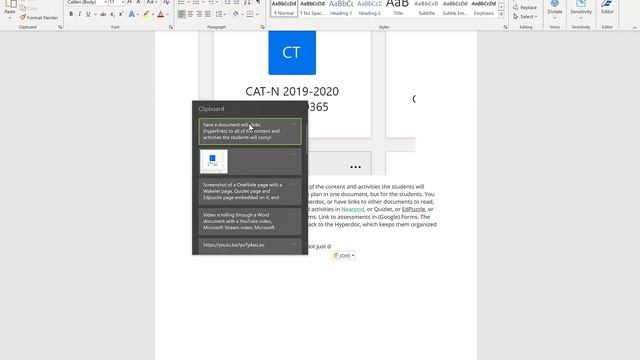This screenshot has width=640, height=360.
Task: Click the EdPuzzle word in document
Action: (413, 209)
